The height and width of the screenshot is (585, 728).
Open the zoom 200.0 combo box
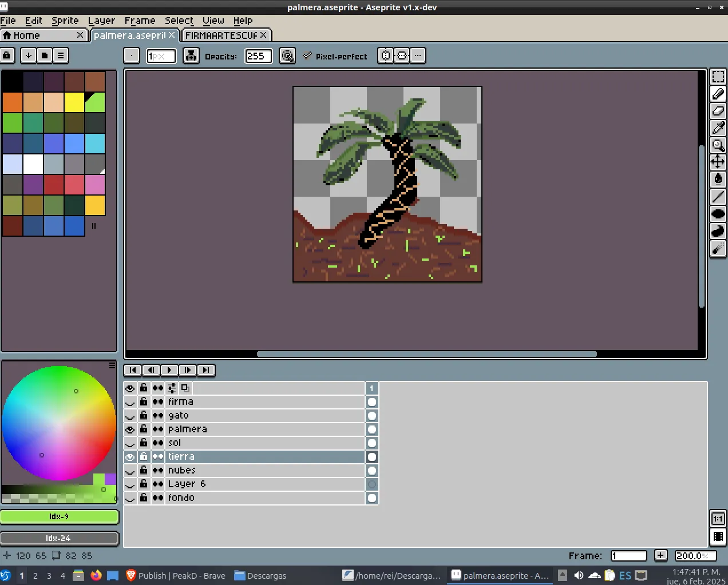[695, 556]
